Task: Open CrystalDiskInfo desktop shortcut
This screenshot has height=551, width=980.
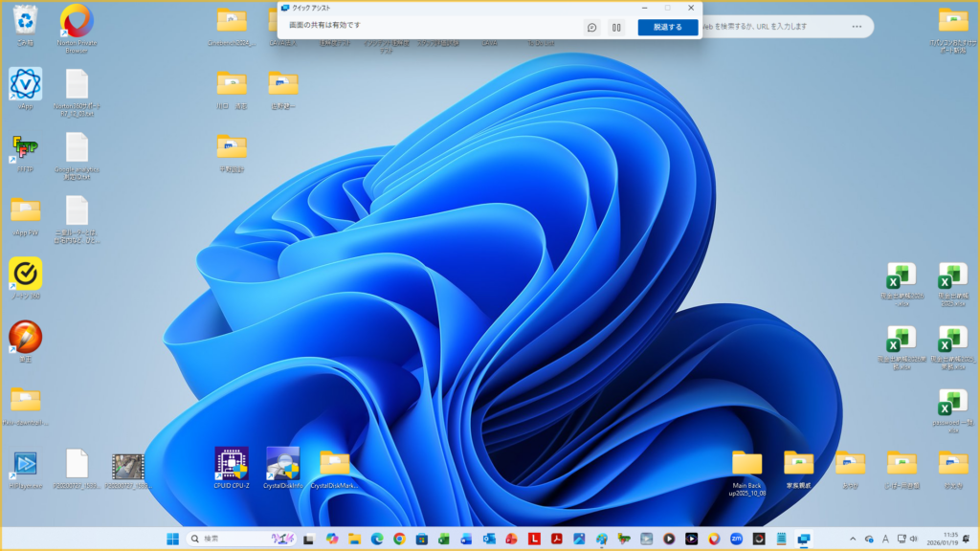Action: [283, 464]
